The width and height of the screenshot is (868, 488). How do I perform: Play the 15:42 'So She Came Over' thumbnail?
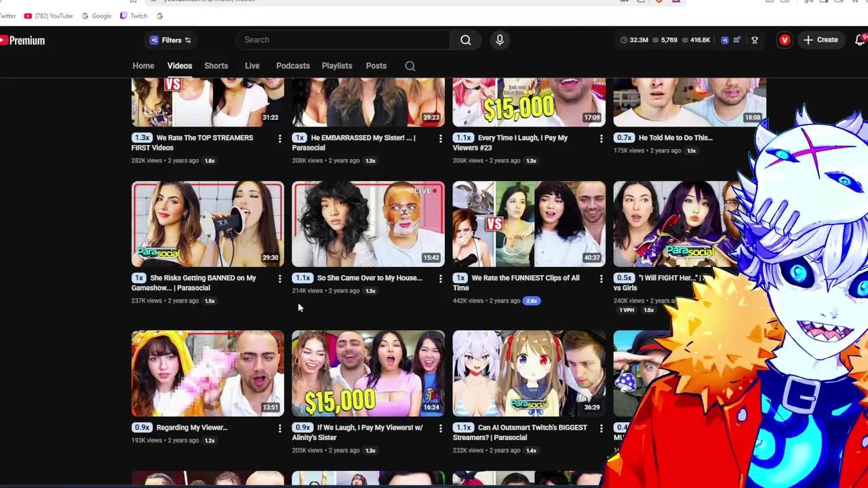(368, 224)
